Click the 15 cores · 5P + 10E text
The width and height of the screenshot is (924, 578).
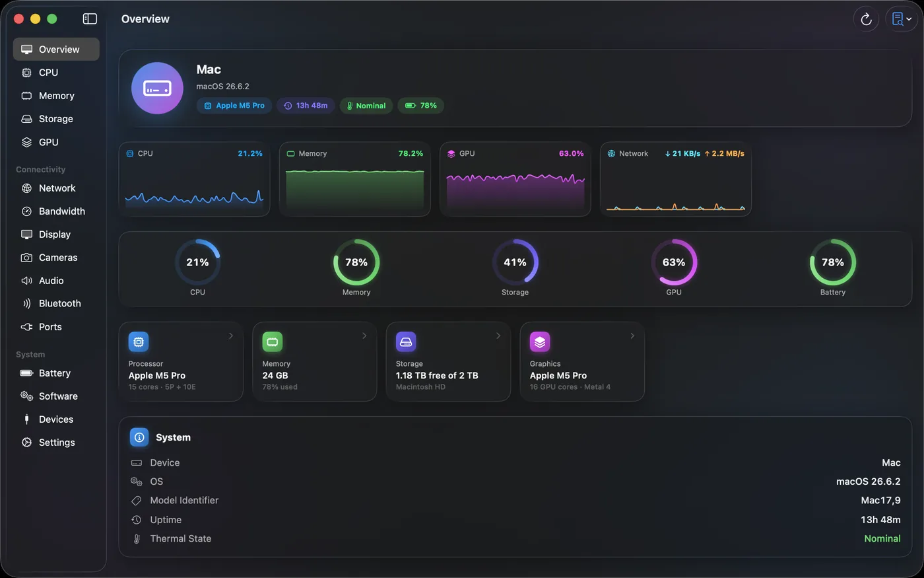pos(162,387)
